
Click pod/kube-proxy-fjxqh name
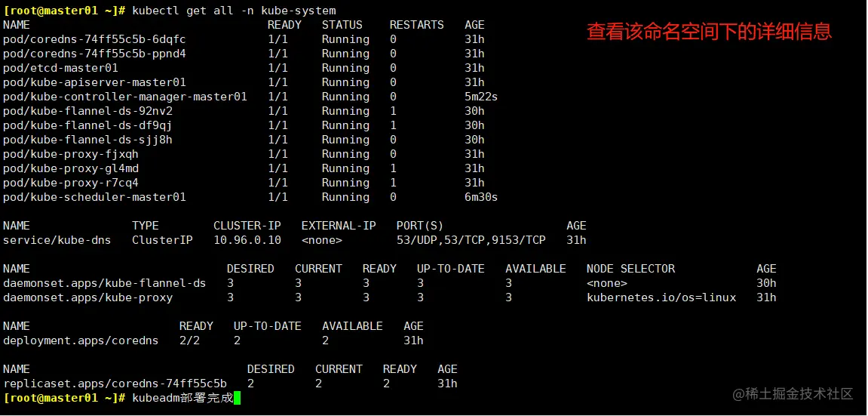point(70,154)
